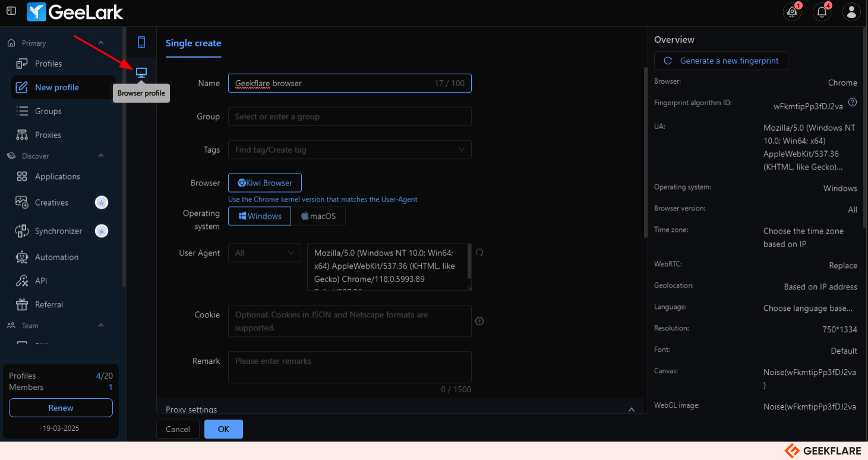Click the premium badge beside Creatives

(102, 203)
